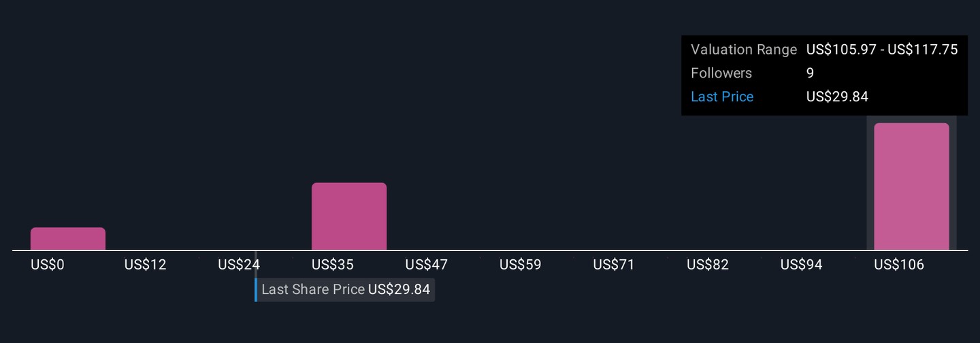
Task: Click the US$0 axis label
Action: tap(48, 265)
